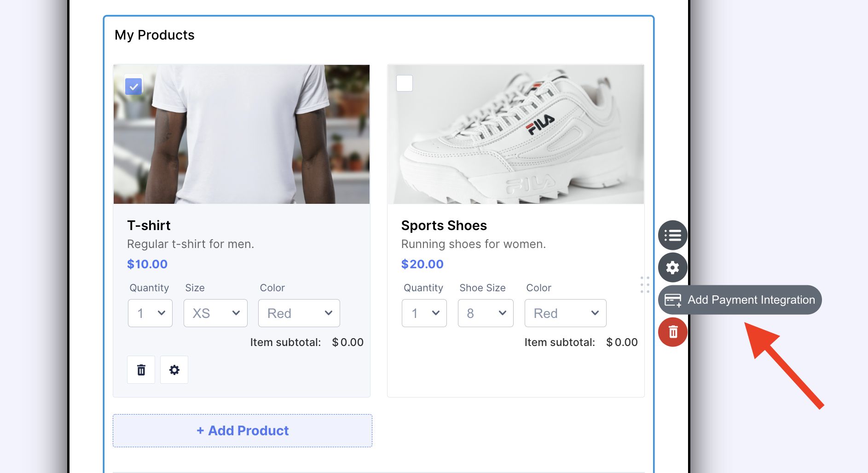Image resolution: width=868 pixels, height=473 pixels.
Task: Expand the Shoe Size dropdown
Action: pos(486,313)
